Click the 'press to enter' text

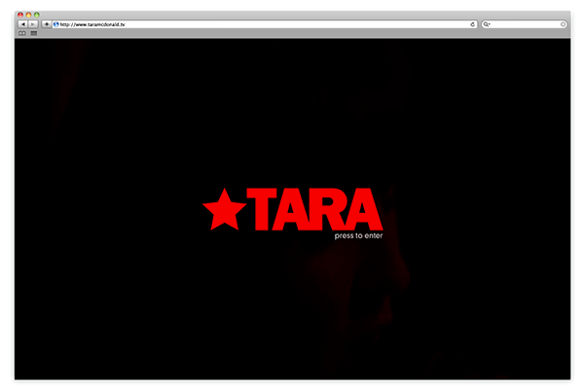pos(358,235)
